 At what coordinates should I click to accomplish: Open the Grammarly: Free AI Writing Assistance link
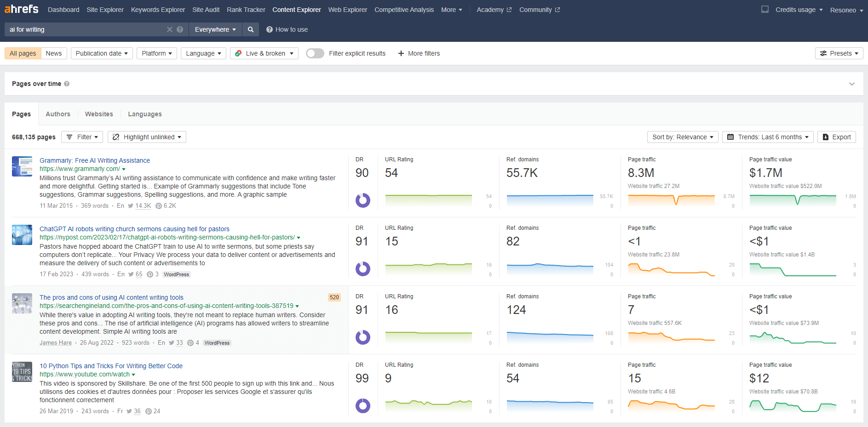[95, 160]
